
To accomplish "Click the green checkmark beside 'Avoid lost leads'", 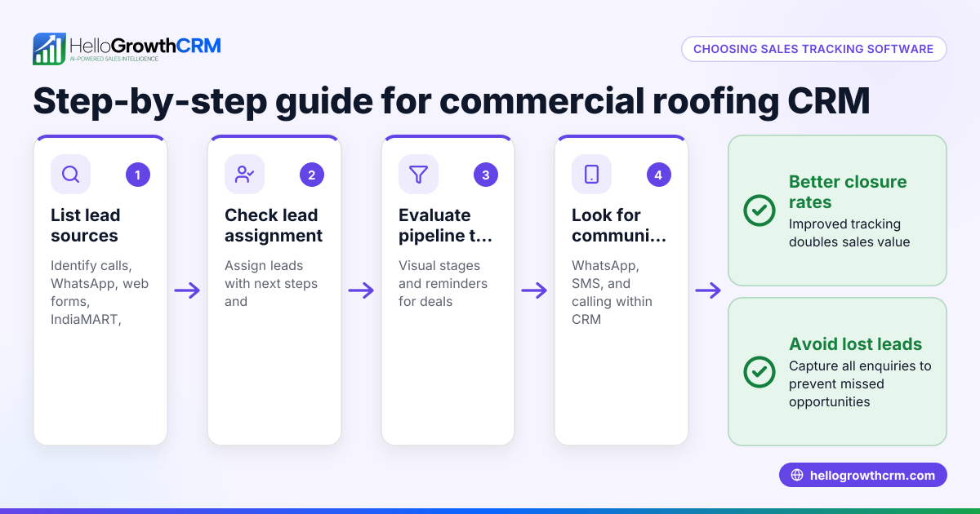I will pyautogui.click(x=759, y=372).
